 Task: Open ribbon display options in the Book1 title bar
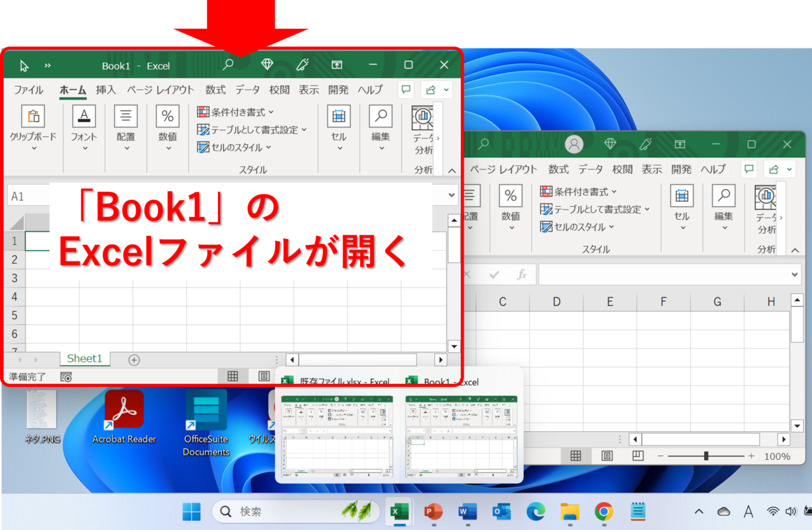tap(337, 65)
